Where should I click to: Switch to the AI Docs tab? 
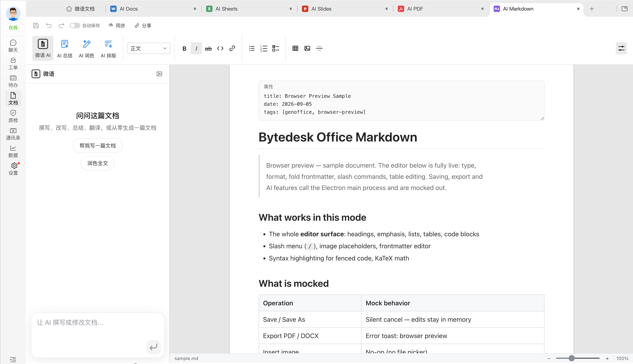[x=153, y=9]
